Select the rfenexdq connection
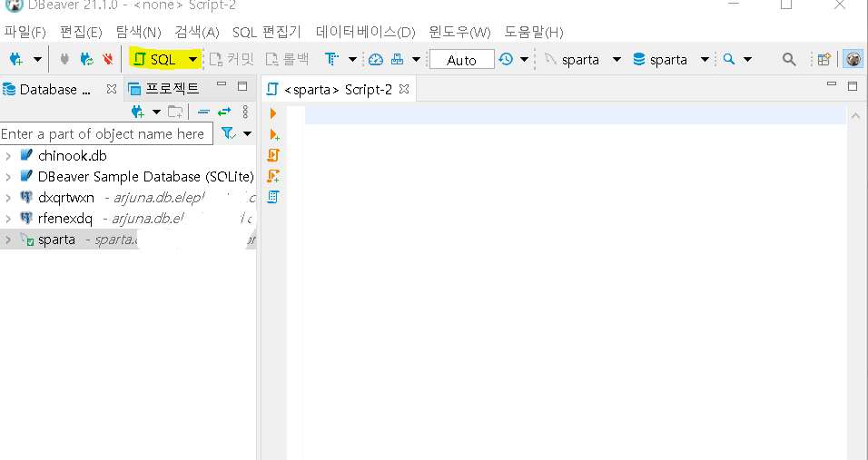The height and width of the screenshot is (460, 868). point(64,219)
